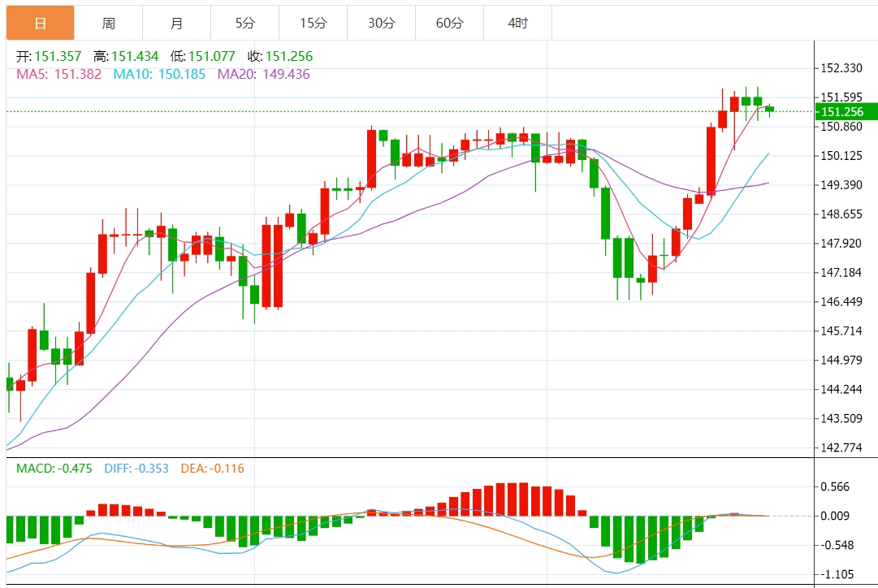Switch to the monthly 月 tab
Screen dimensions: 878x588
point(177,23)
